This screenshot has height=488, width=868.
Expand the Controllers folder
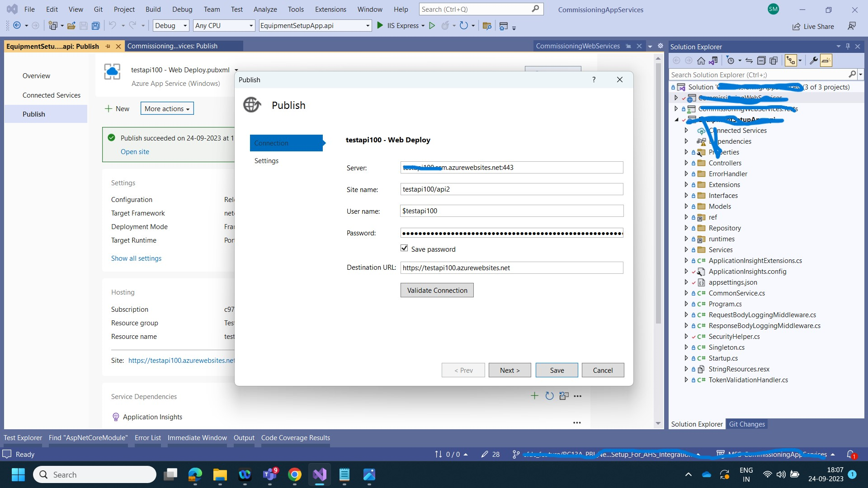(x=686, y=163)
